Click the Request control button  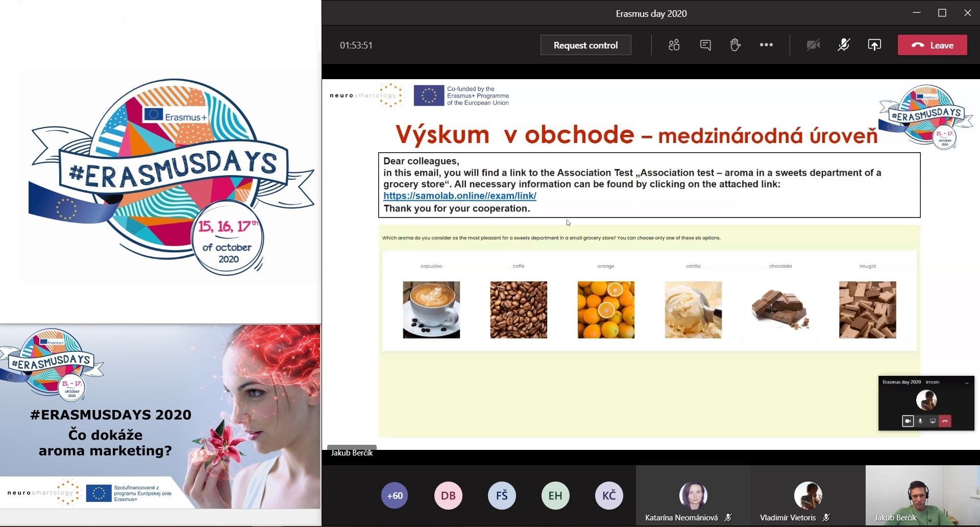585,45
